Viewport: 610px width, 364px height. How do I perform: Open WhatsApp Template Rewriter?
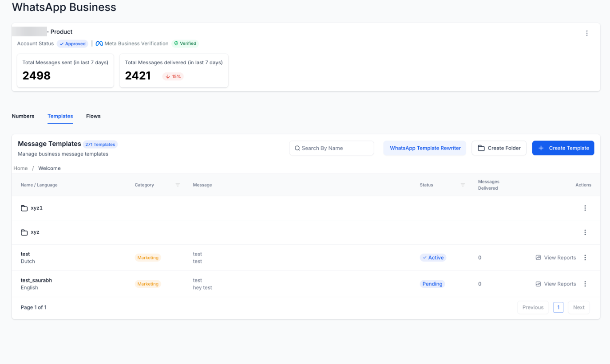point(425,148)
